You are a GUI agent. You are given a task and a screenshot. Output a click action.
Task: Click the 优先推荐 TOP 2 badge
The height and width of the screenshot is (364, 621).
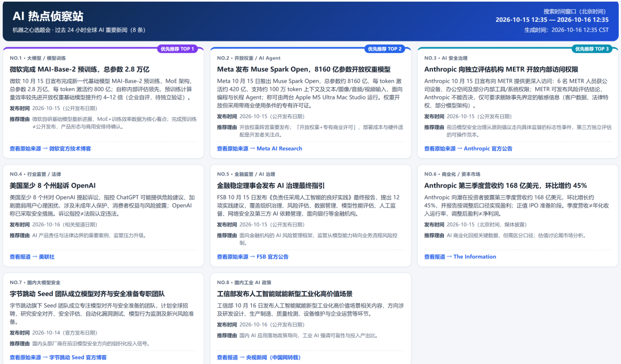point(385,49)
